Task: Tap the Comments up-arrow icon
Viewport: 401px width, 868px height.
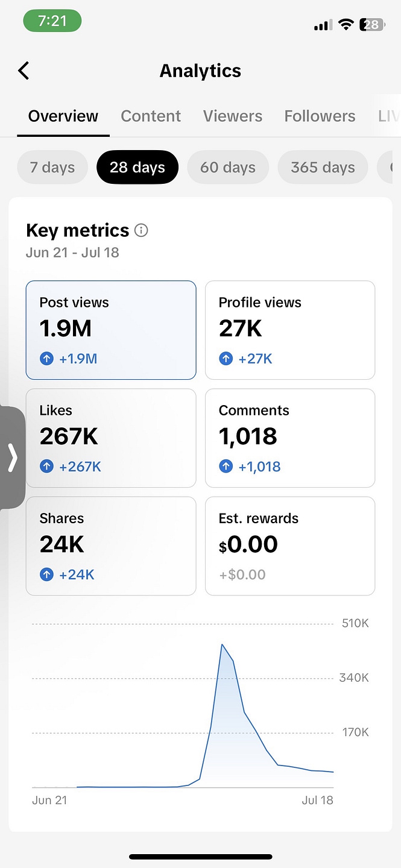Action: [226, 467]
